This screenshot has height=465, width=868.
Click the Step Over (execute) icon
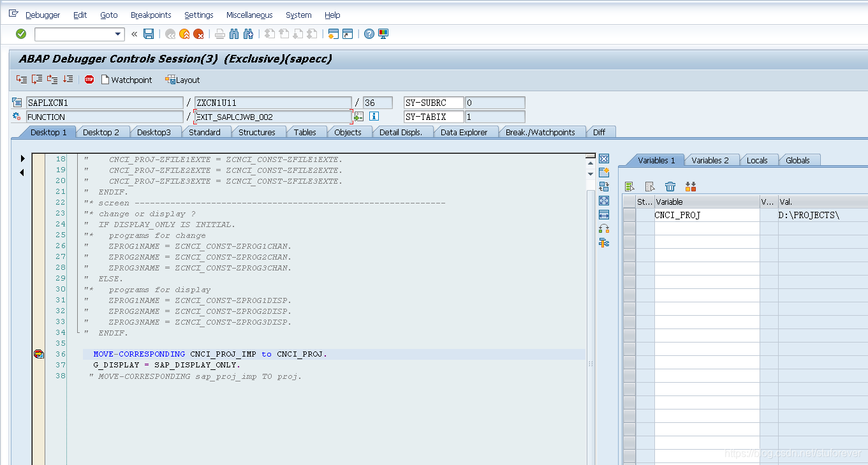pos(37,80)
